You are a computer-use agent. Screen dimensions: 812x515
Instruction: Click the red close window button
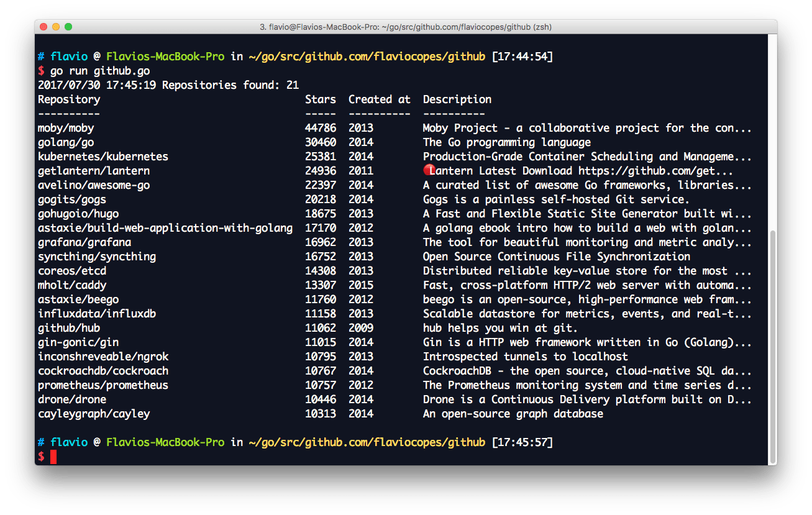[x=43, y=27]
